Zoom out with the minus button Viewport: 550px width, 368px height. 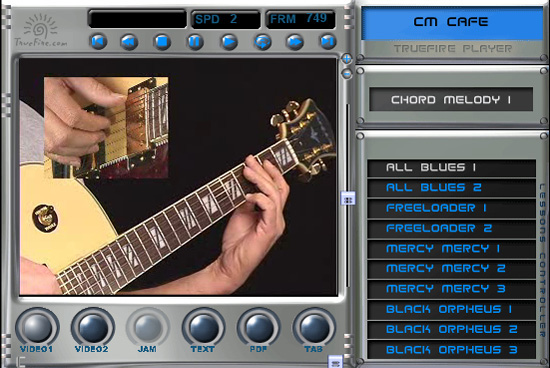pos(347,74)
